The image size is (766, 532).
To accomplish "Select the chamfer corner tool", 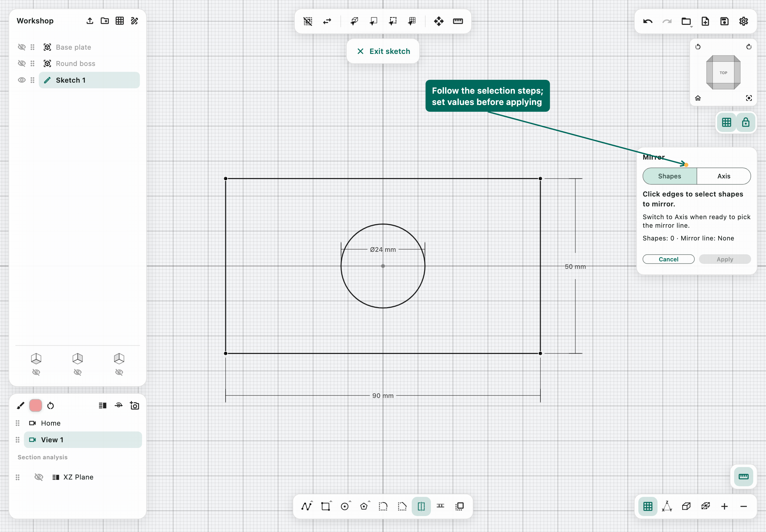I will (402, 506).
